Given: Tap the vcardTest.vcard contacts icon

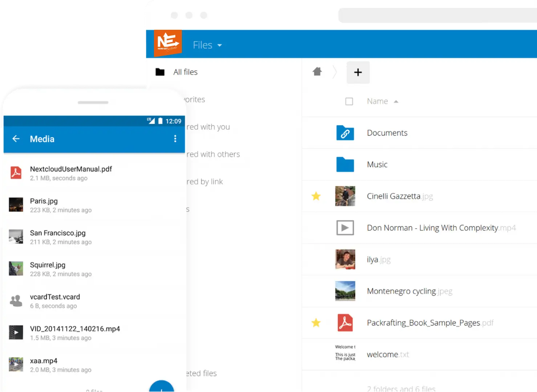Looking at the screenshot, I should pyautogui.click(x=16, y=301).
